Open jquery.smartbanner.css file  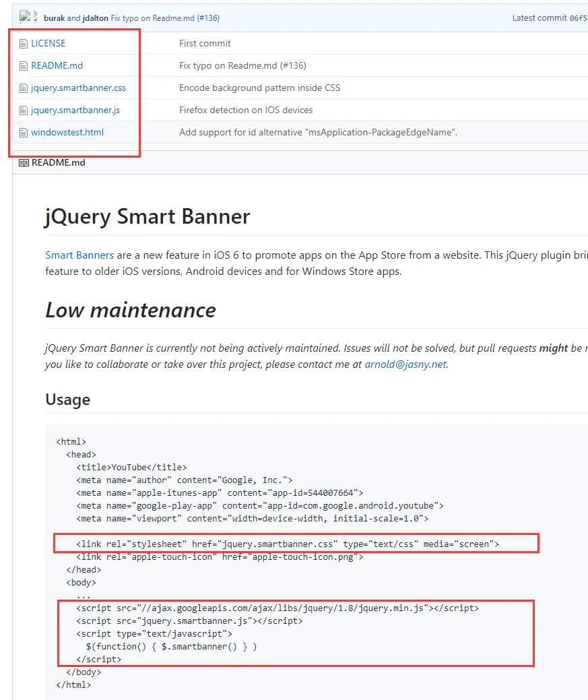coord(78,88)
